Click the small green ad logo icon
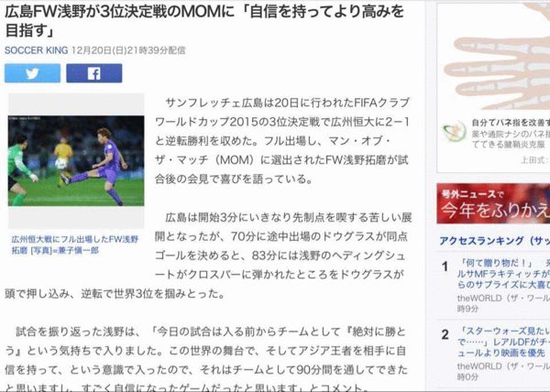This screenshot has width=550, height=392. click(455, 132)
